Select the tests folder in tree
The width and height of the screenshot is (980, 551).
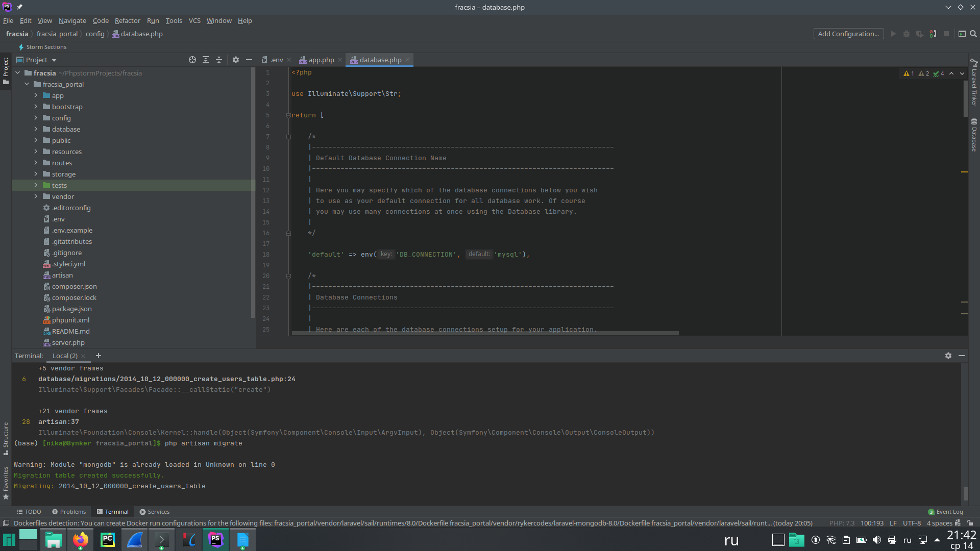coord(59,185)
